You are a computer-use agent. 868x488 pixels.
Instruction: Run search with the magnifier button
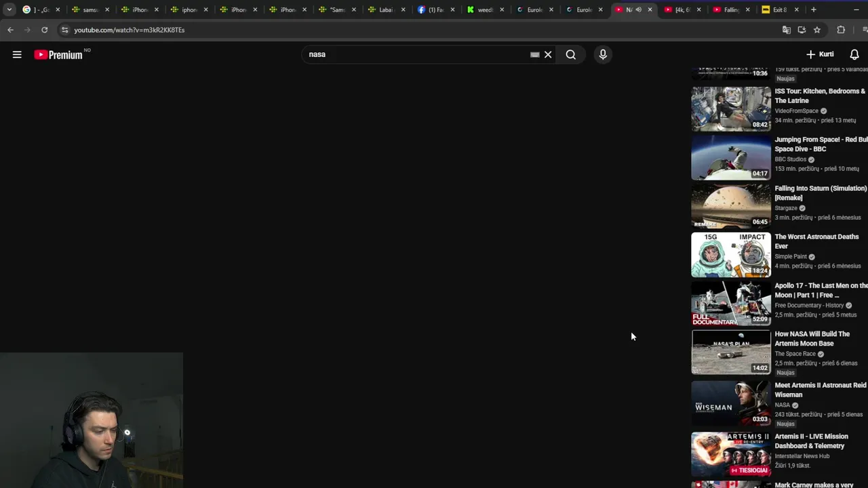571,54
